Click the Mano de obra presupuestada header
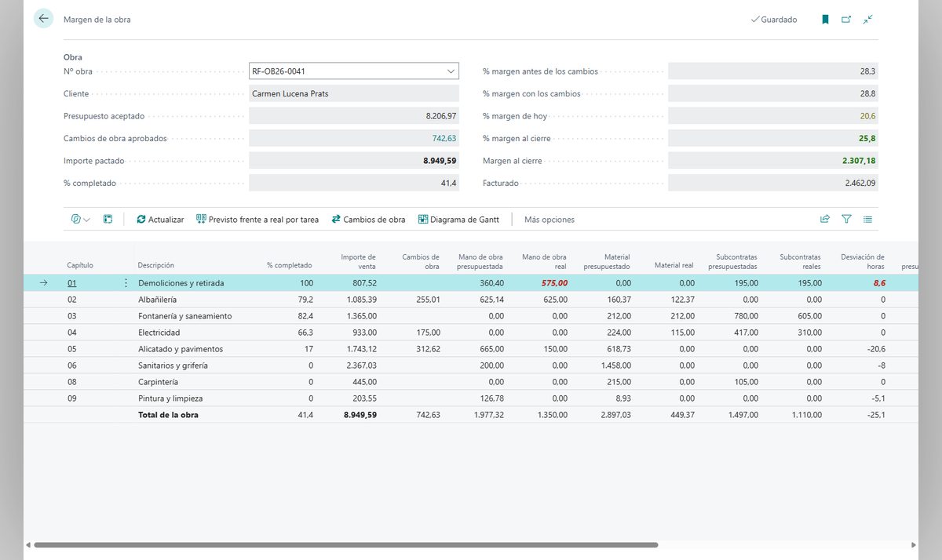 click(x=480, y=261)
